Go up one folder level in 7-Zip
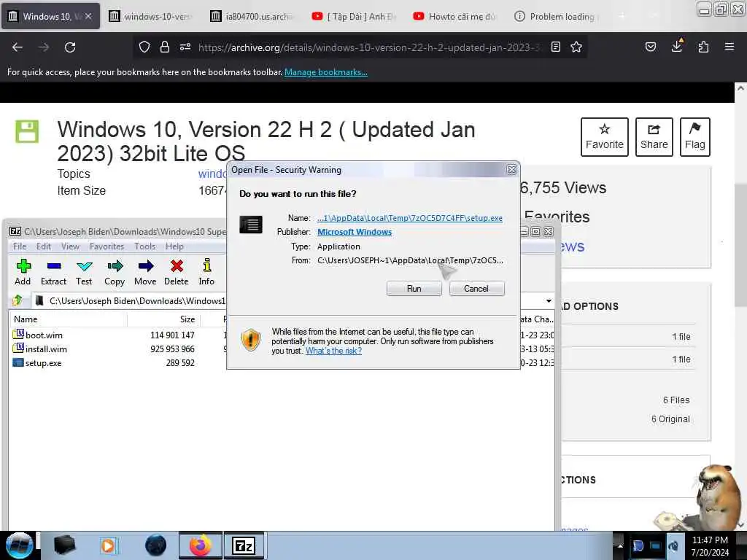The image size is (747, 560). (18, 300)
